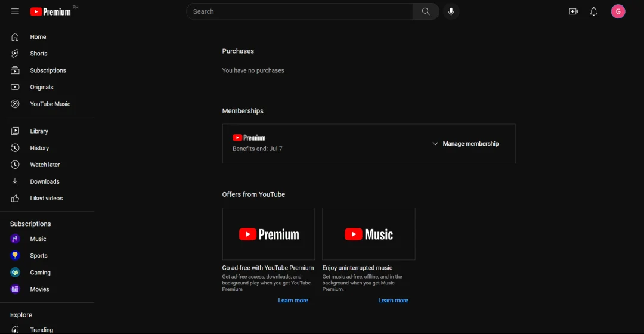Click the Subscriptions icon in sidebar
Screen dimensions: 644x334
coord(15,70)
